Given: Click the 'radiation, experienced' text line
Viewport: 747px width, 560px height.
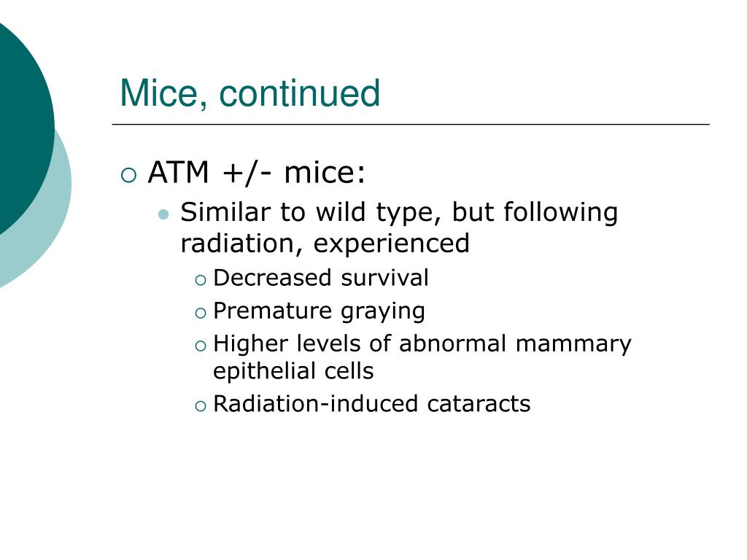Looking at the screenshot, I should click(x=325, y=244).
